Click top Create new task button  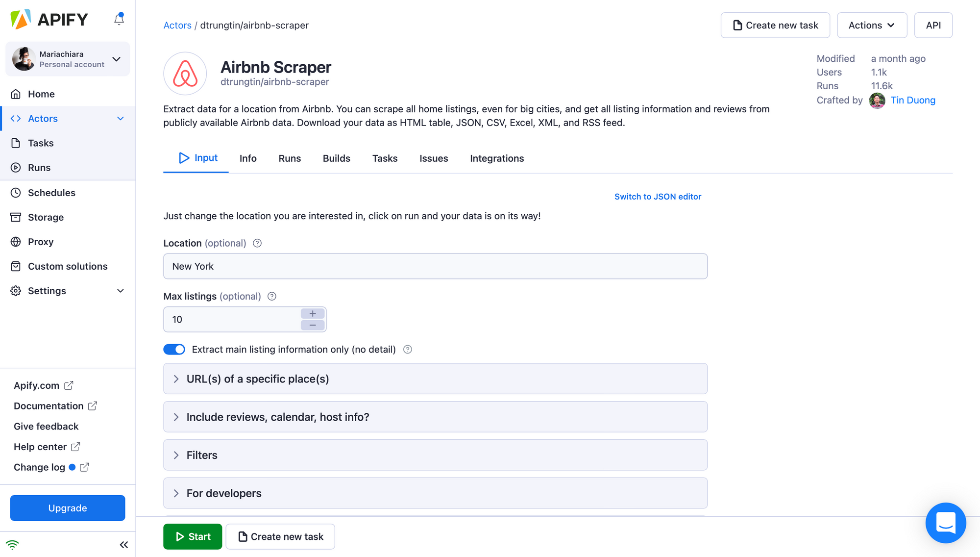pos(775,25)
